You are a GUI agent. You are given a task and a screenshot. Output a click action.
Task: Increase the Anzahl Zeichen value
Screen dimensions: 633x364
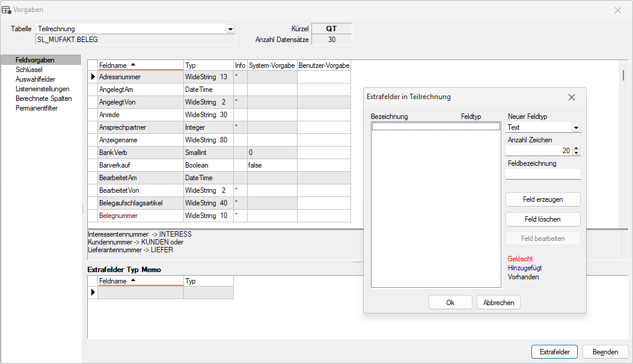[576, 148]
